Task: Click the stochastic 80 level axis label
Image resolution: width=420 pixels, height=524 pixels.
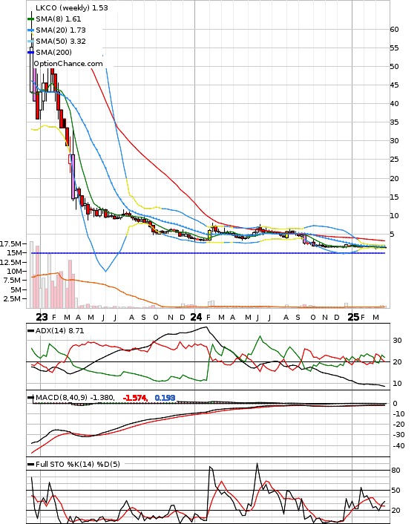Action: pyautogui.click(x=396, y=471)
